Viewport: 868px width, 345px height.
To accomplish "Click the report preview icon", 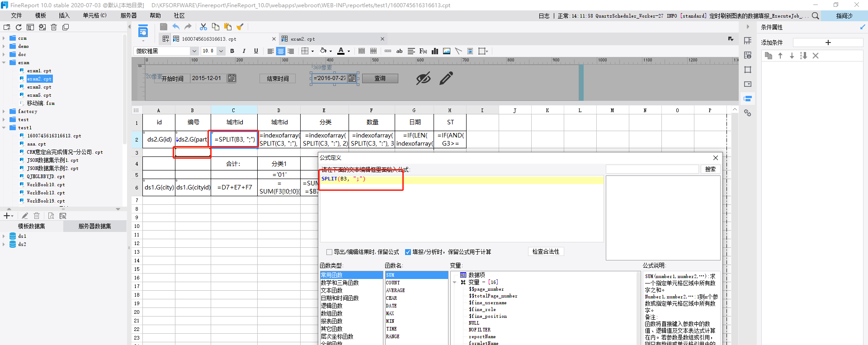I will (143, 32).
